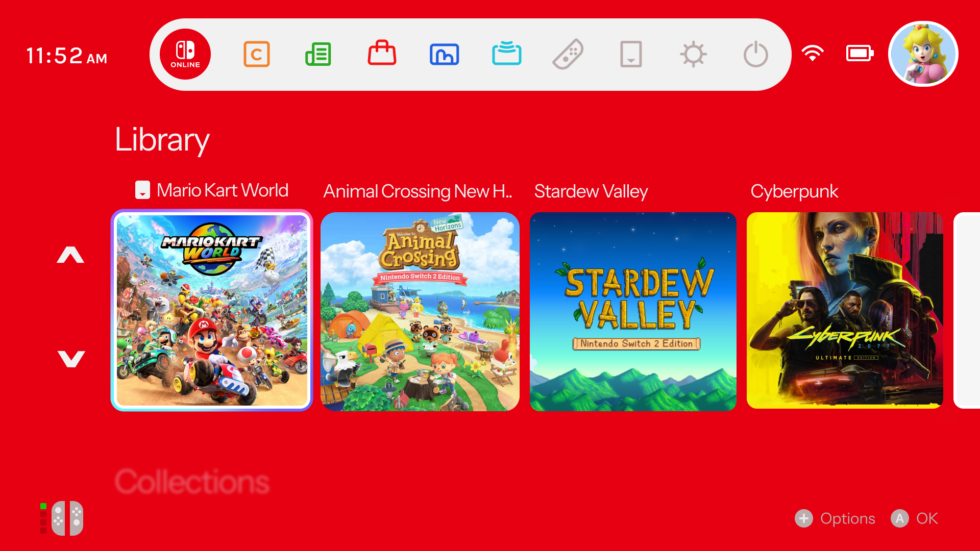Open the orange GameChat C icon

point(256,54)
